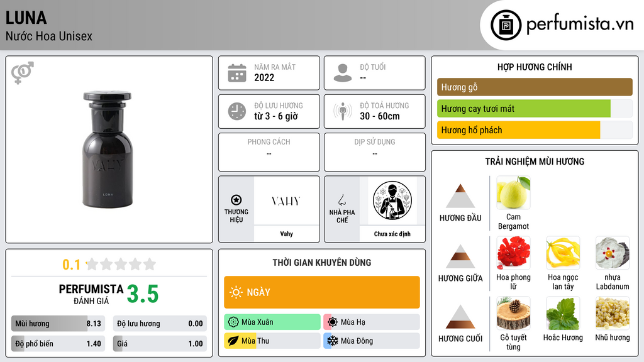Click the perfumista.vn perfume bottle logo icon
This screenshot has height=362, width=644.
pyautogui.click(x=506, y=25)
